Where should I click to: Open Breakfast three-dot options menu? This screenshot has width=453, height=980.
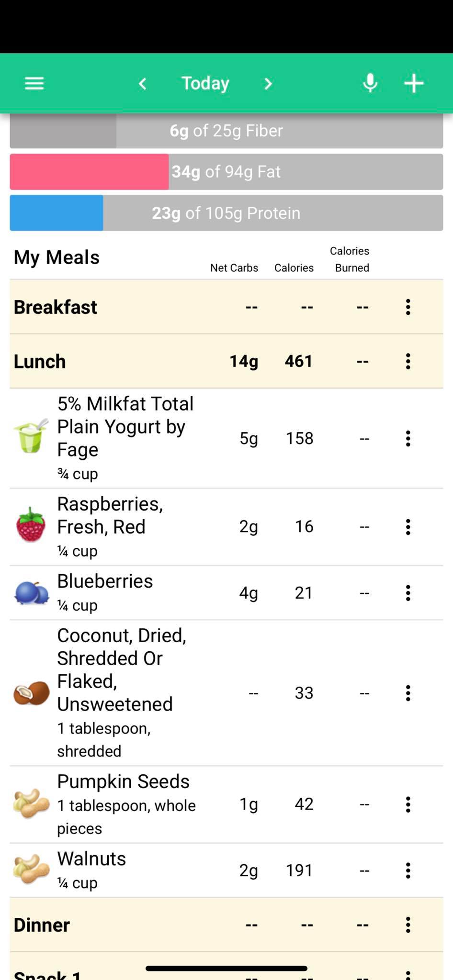click(x=408, y=307)
